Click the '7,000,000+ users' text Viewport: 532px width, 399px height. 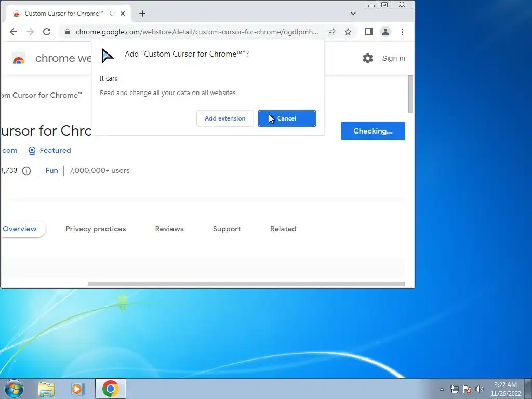[x=99, y=170]
